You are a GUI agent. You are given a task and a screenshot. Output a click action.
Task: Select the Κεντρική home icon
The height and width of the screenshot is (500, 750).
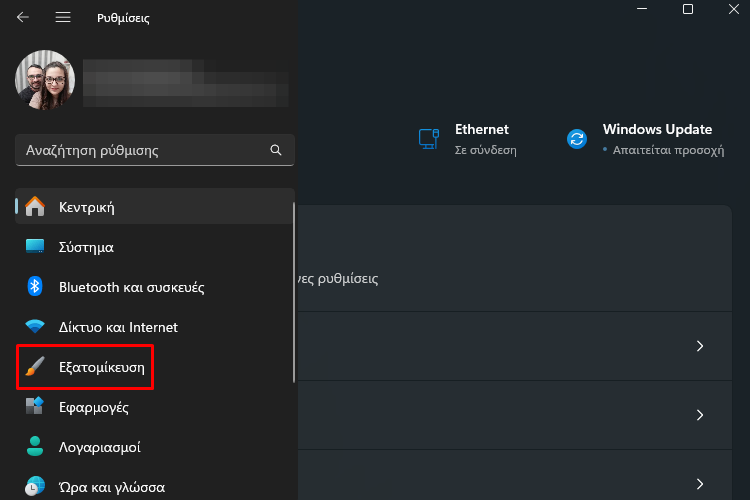(35, 207)
